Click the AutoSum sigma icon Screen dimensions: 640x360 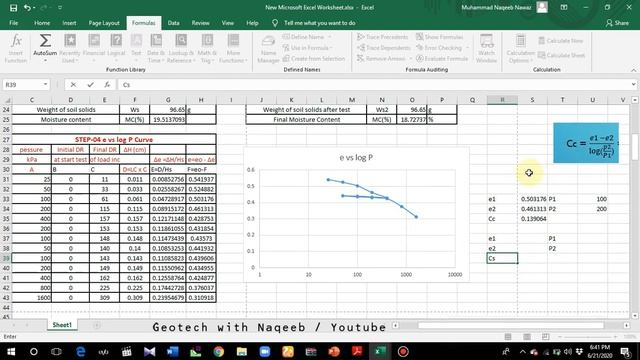[x=45, y=41]
